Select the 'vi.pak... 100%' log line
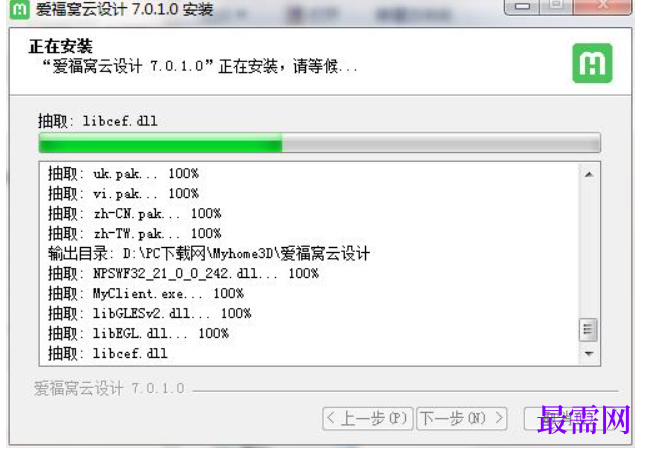This screenshot has width=649, height=451. (123, 193)
